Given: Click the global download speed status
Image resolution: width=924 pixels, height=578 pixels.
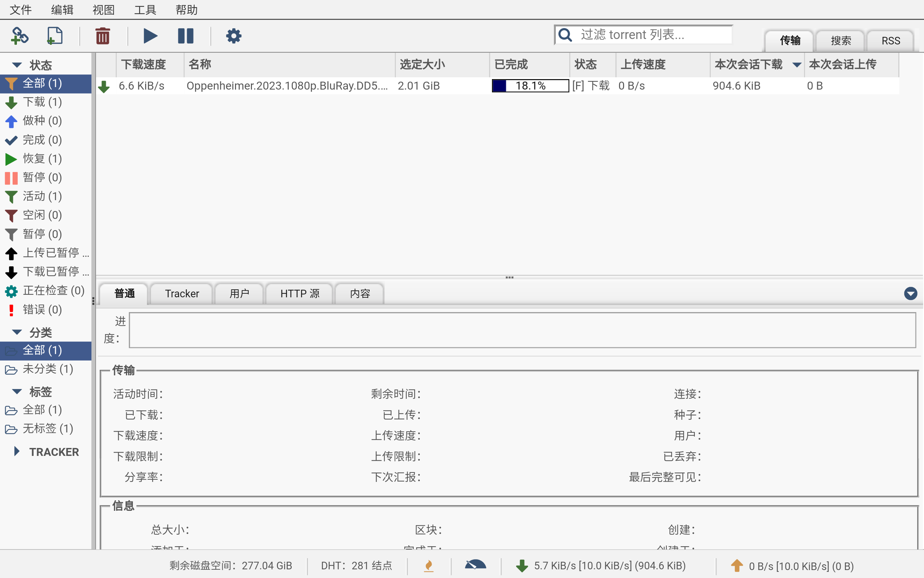Looking at the screenshot, I should 601,566.
